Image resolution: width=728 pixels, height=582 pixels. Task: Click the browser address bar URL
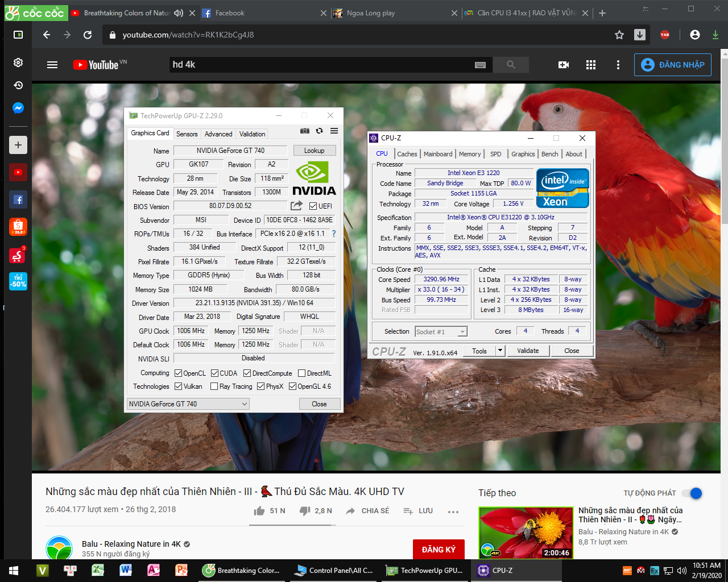[188, 35]
